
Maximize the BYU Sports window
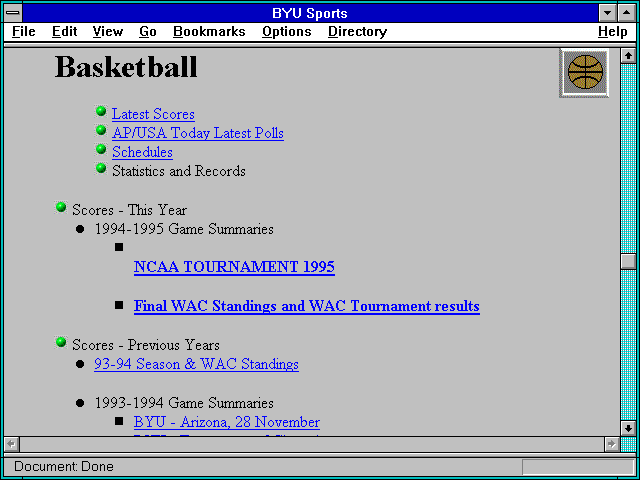[627, 13]
